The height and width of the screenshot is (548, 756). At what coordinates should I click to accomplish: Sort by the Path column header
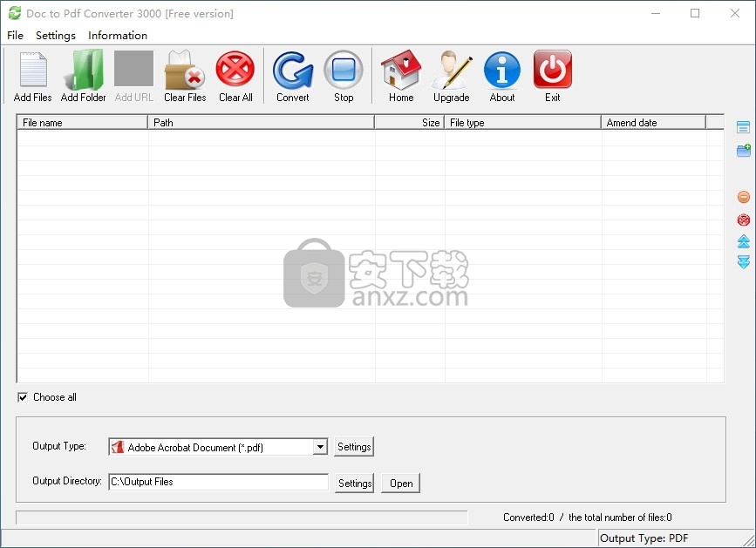(x=261, y=122)
